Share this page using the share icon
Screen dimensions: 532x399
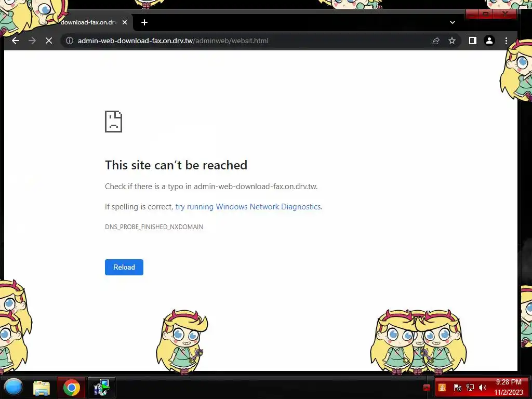pos(435,41)
